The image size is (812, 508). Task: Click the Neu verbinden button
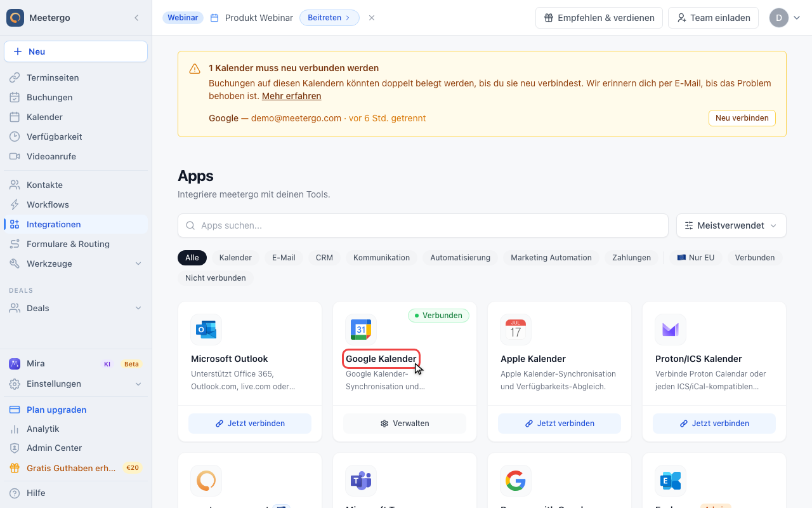742,118
